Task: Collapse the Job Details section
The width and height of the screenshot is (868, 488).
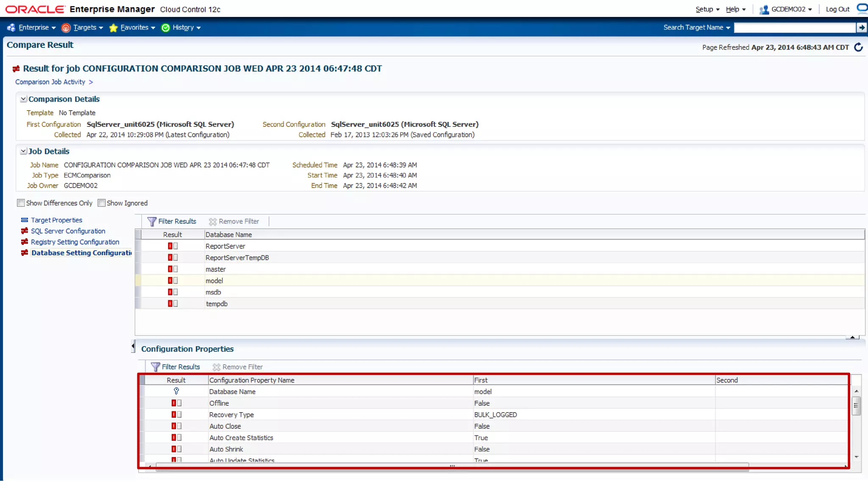Action: [x=24, y=151]
